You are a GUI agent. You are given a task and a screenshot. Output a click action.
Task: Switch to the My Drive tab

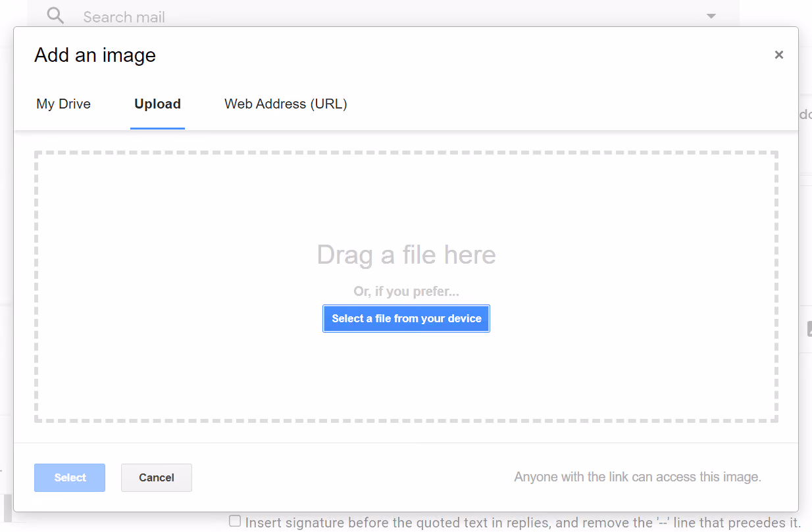point(64,104)
